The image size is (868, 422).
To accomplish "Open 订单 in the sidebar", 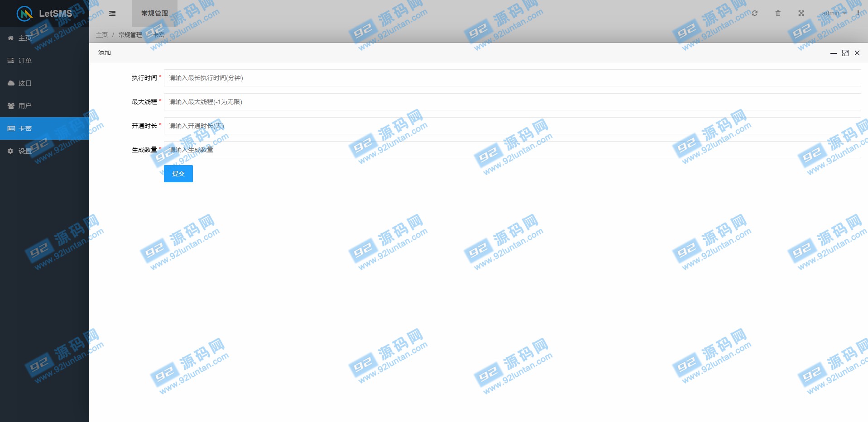I will coord(44,61).
